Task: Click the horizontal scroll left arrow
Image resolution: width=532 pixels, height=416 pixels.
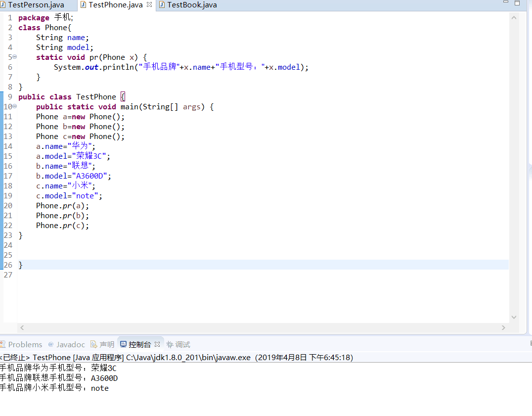Action: (x=22, y=327)
